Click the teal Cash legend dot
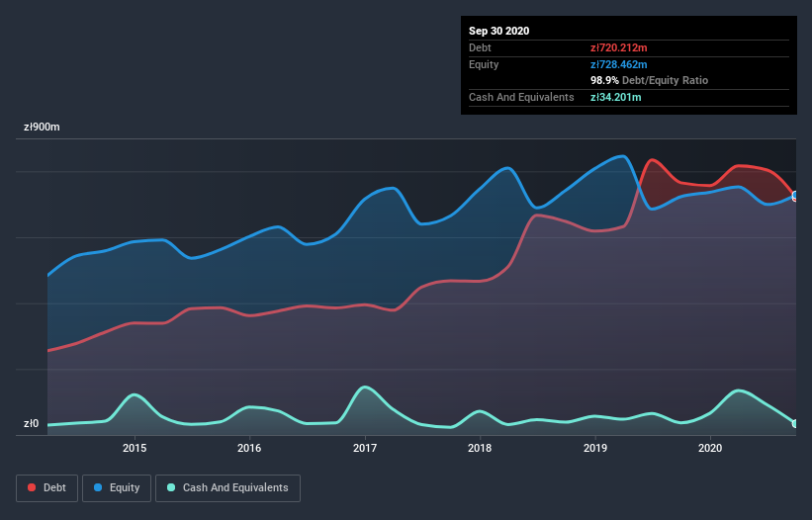Image resolution: width=812 pixels, height=520 pixels. (x=171, y=487)
